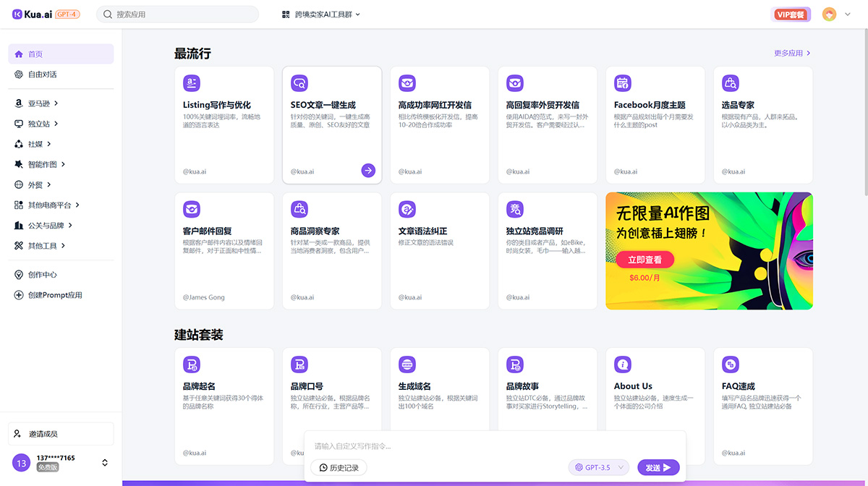Open 邀请成员 with the member icon

60,433
